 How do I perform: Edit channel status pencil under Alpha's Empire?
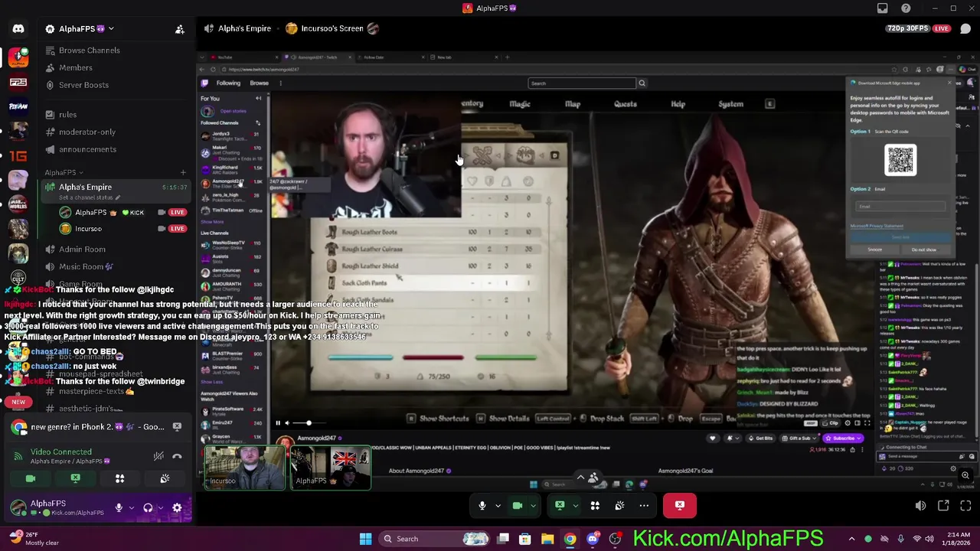[118, 197]
